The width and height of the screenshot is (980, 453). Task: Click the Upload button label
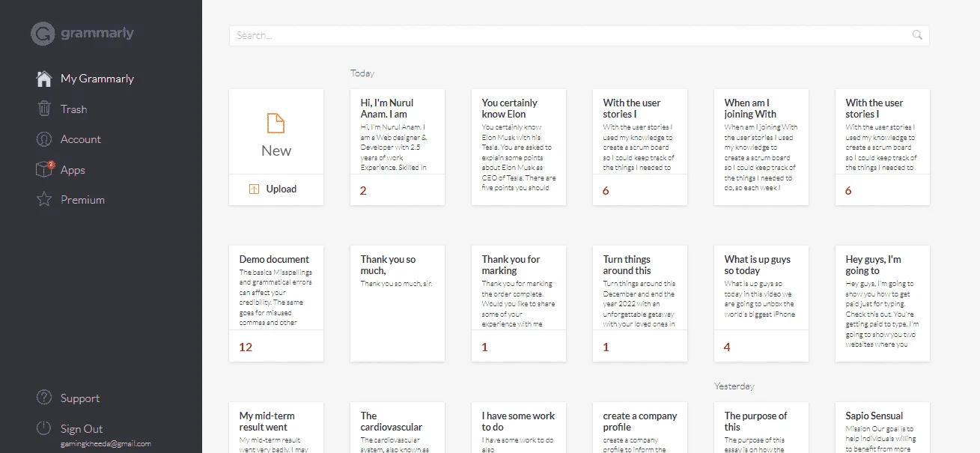pos(281,189)
